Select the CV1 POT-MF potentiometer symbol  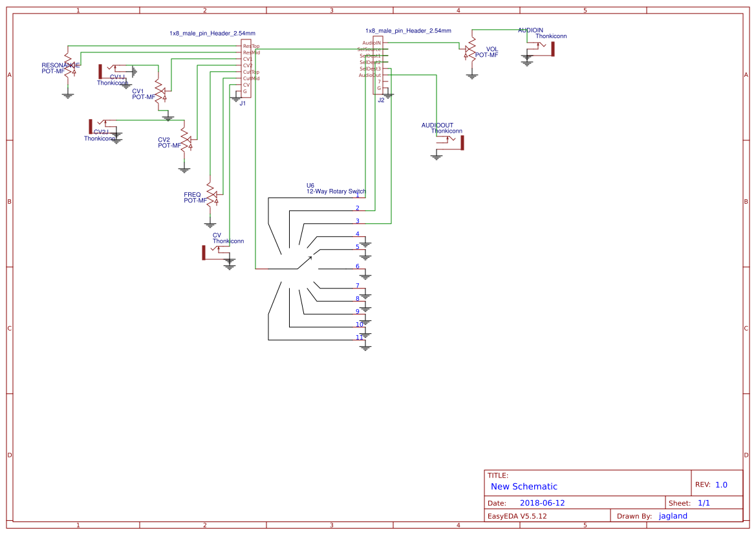coord(160,92)
